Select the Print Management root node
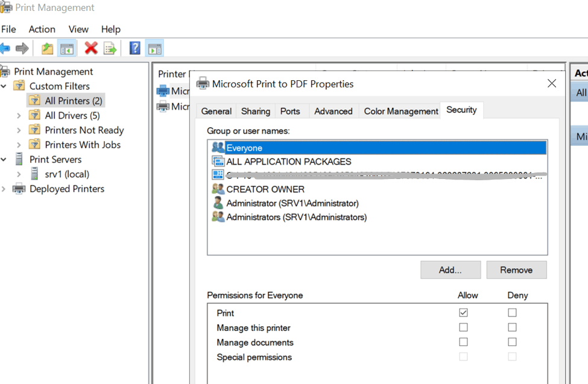Screen dimensions: 588x384 point(54,71)
